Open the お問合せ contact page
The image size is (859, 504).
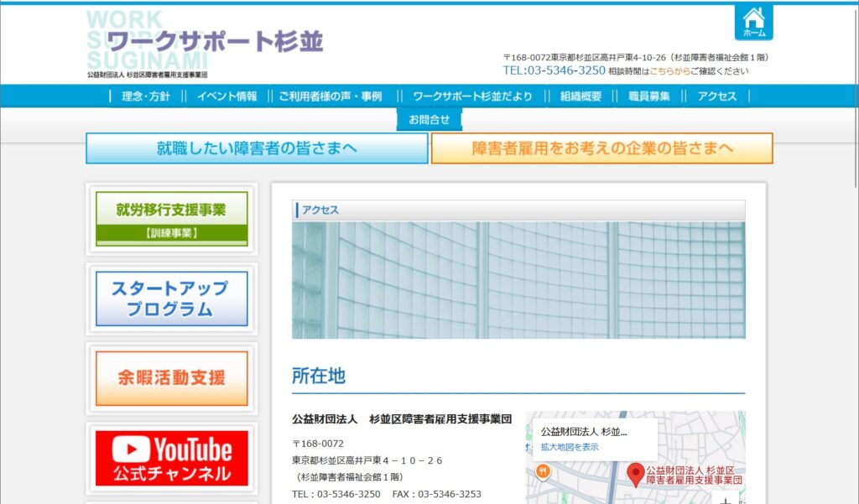click(x=429, y=120)
